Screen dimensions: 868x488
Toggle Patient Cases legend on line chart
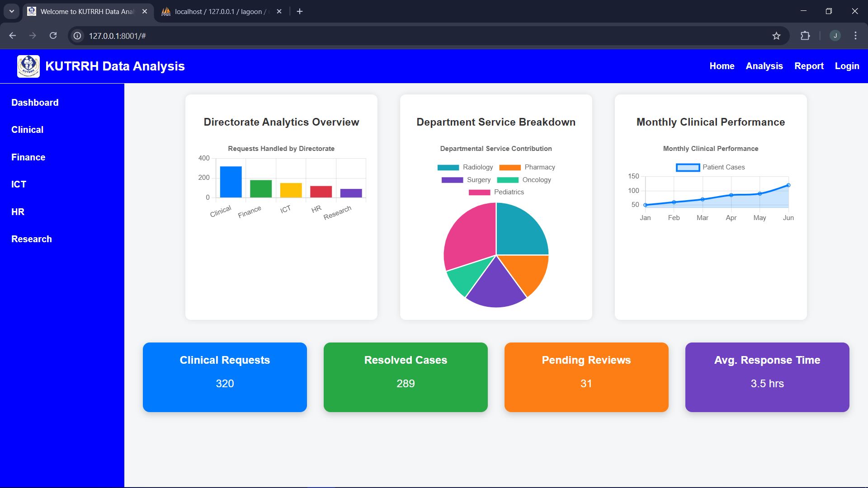tap(710, 167)
